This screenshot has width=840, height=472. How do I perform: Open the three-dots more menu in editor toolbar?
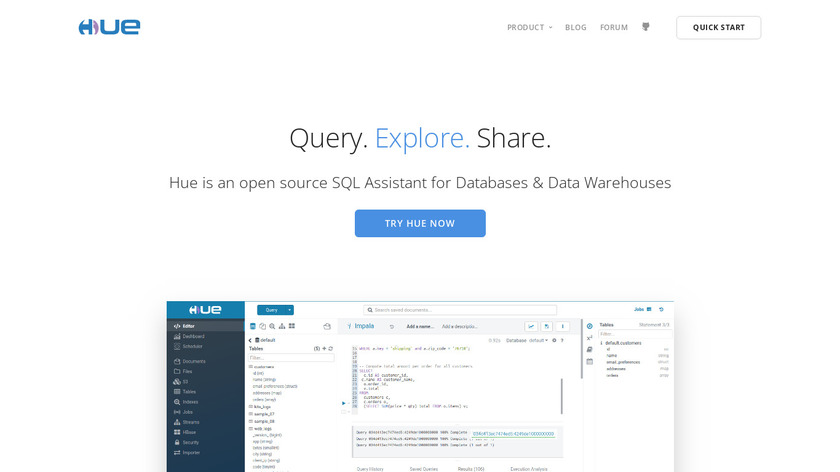(562, 326)
